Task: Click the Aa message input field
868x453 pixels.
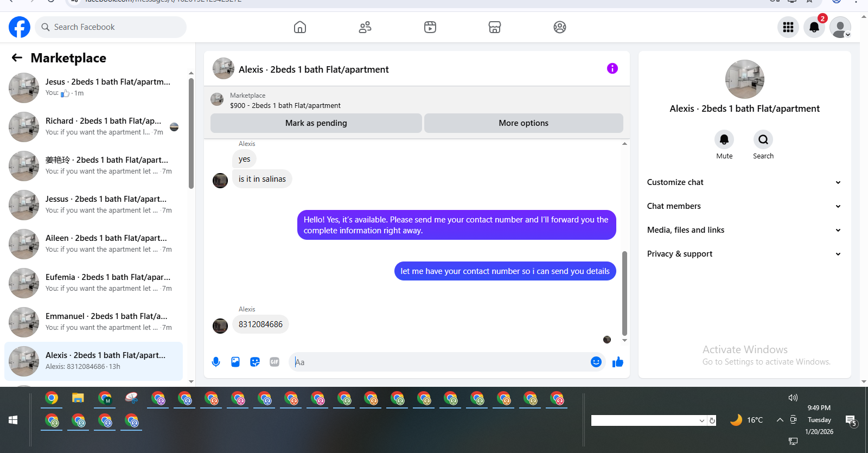Action: [439, 362]
